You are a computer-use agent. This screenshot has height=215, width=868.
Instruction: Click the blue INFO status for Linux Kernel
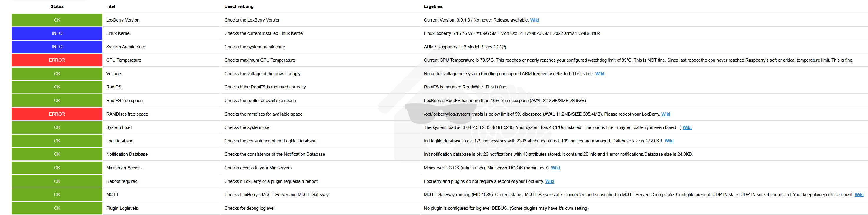click(x=57, y=33)
